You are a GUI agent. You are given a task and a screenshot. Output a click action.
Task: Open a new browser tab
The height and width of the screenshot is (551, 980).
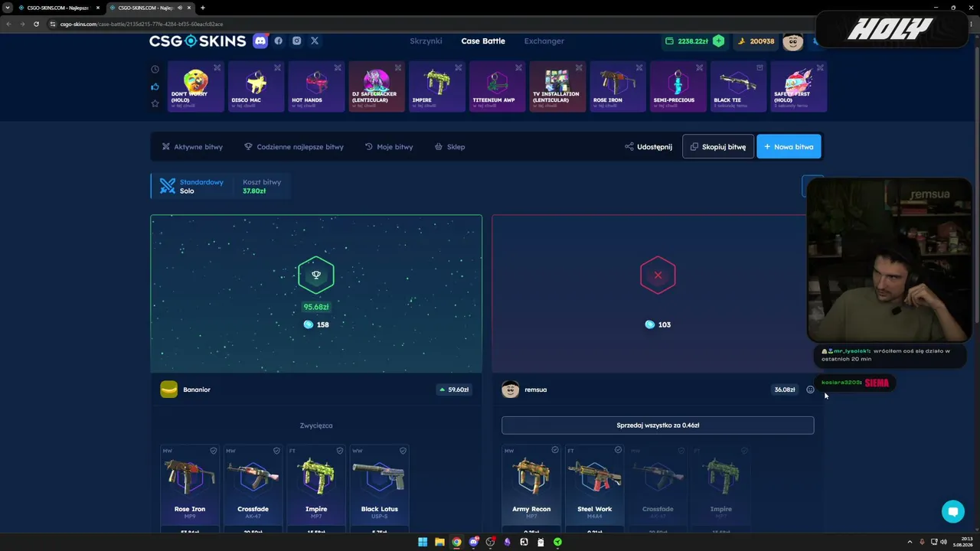tap(202, 8)
